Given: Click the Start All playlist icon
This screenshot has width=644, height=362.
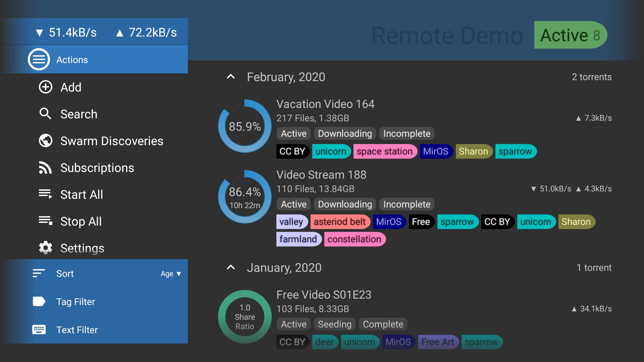Looking at the screenshot, I should (45, 194).
